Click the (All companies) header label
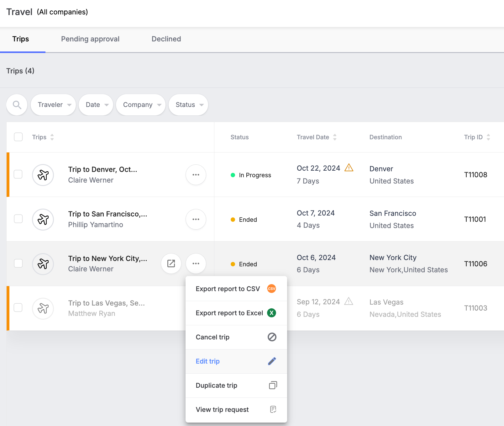Viewport: 504px width, 426px height. pyautogui.click(x=62, y=12)
